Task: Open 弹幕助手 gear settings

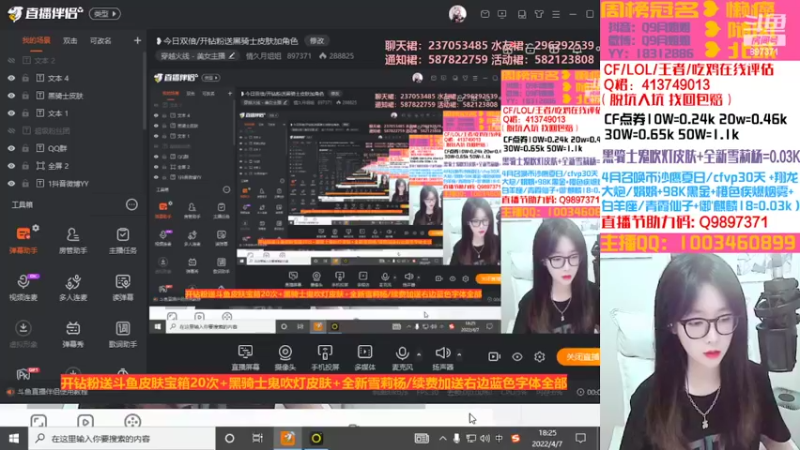Action: tap(36, 228)
